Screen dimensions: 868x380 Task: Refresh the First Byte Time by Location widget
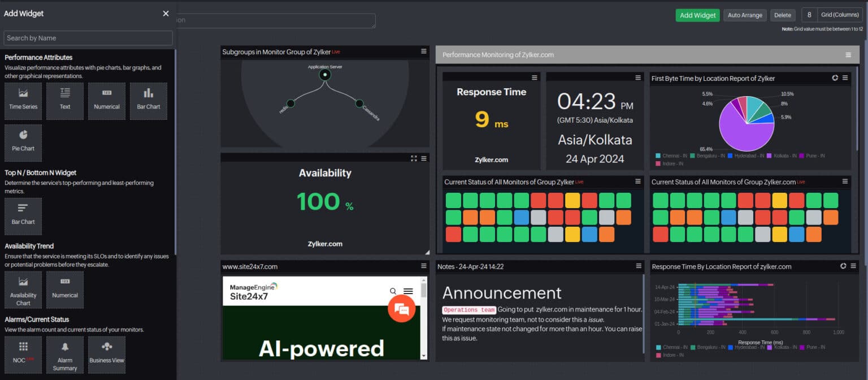click(836, 78)
